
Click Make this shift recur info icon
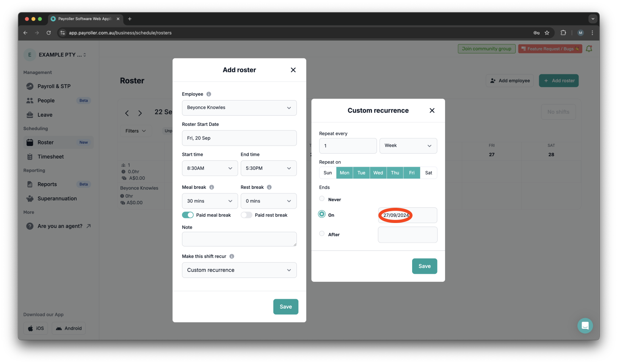coord(232,256)
